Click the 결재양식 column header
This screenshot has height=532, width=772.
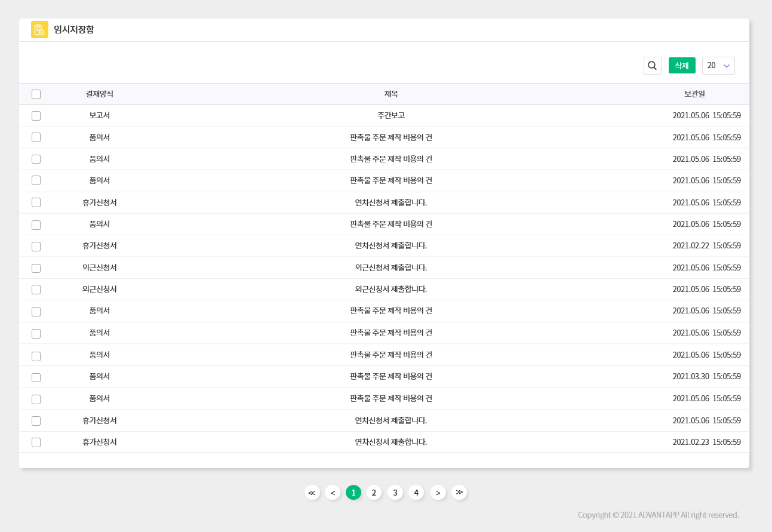tap(99, 94)
